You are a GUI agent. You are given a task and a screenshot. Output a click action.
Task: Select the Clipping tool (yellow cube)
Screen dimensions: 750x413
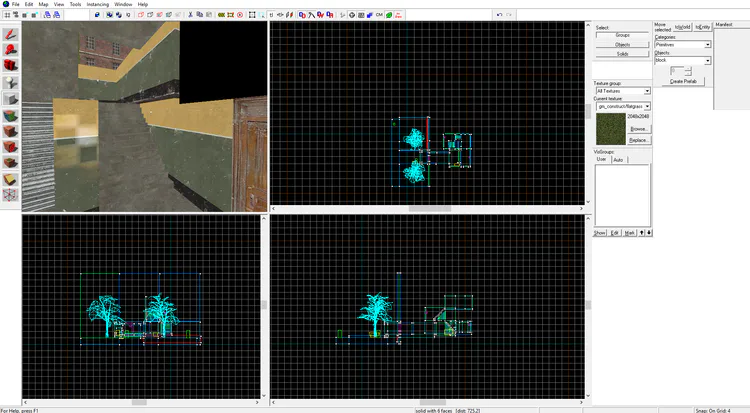pos(11,179)
